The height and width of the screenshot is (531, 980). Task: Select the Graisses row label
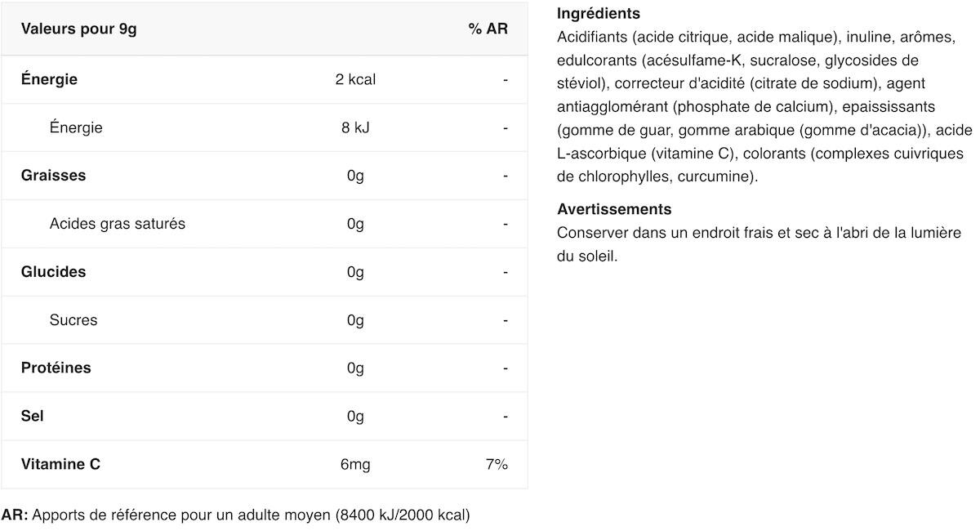(x=53, y=176)
